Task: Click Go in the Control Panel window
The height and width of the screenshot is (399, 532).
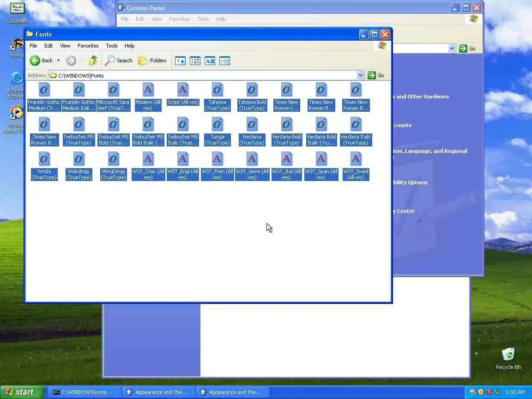Action: (467, 48)
